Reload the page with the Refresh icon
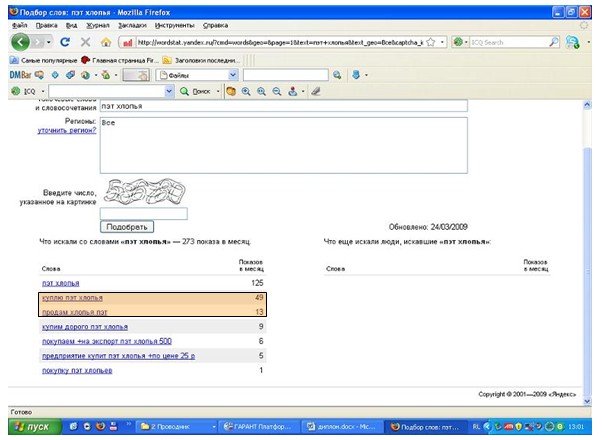This screenshot has height=440, width=602. click(x=65, y=42)
